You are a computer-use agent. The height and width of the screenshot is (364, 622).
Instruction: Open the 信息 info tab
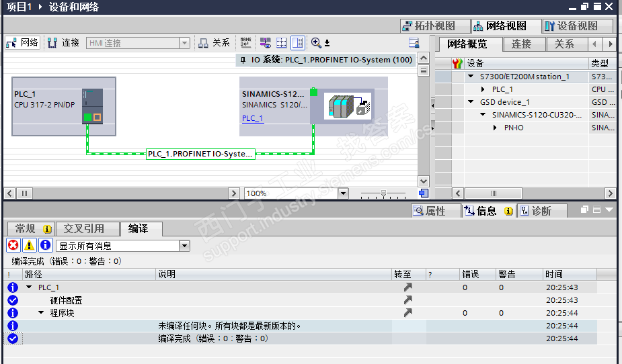tap(488, 211)
